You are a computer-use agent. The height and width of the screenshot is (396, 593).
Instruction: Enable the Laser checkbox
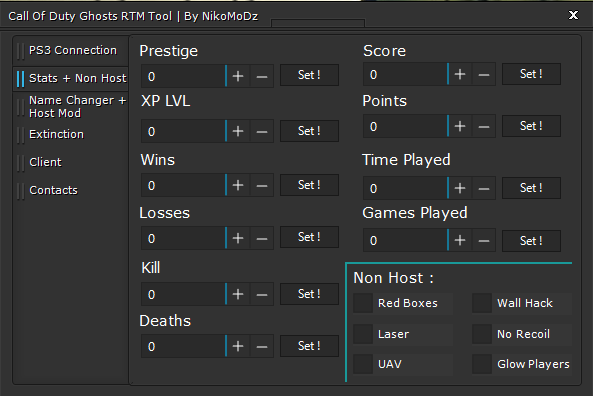tap(363, 334)
